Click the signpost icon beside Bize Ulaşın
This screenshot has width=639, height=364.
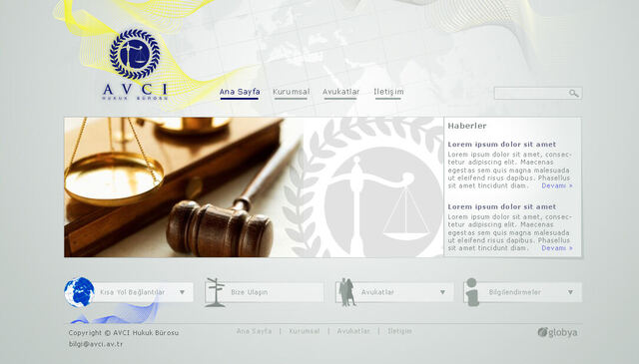tap(216, 292)
